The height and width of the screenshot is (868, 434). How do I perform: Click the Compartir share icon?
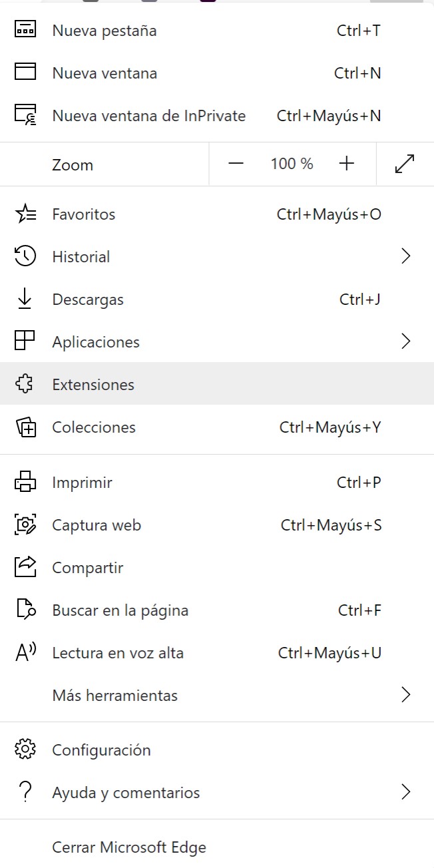25,568
